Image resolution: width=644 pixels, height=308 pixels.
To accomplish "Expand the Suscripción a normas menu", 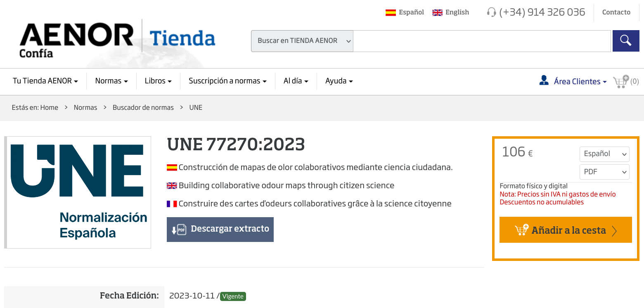I will (227, 81).
